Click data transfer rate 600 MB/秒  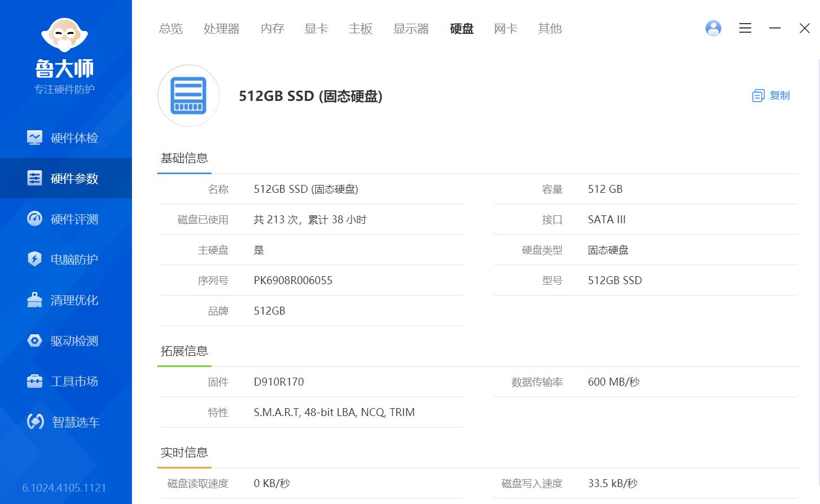tap(614, 382)
